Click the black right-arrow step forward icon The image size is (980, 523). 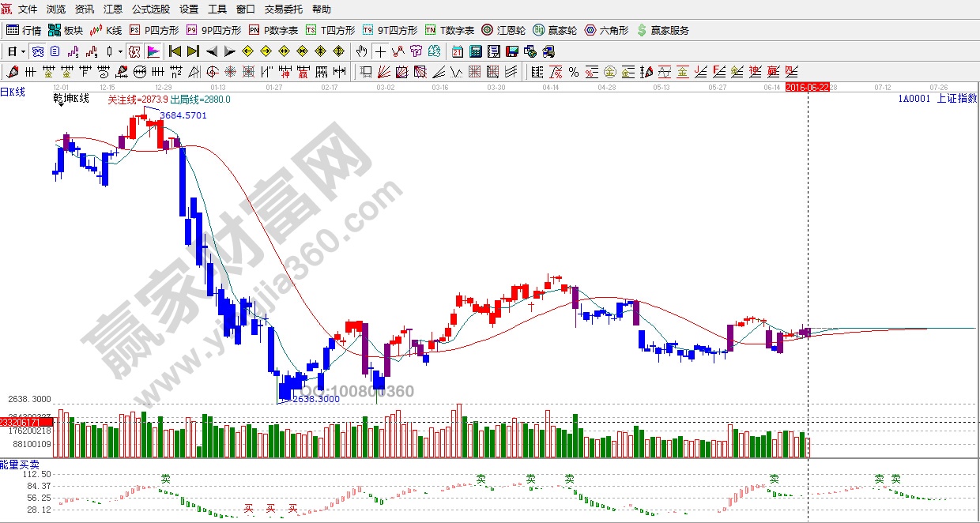pyautogui.click(x=229, y=51)
